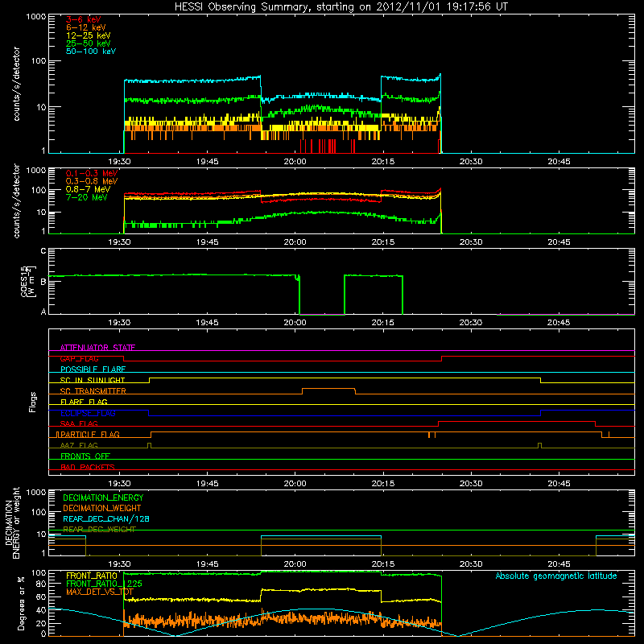Click the 60 tick label in bottom panel
This screenshot has height=644, width=644.
tap(41, 597)
